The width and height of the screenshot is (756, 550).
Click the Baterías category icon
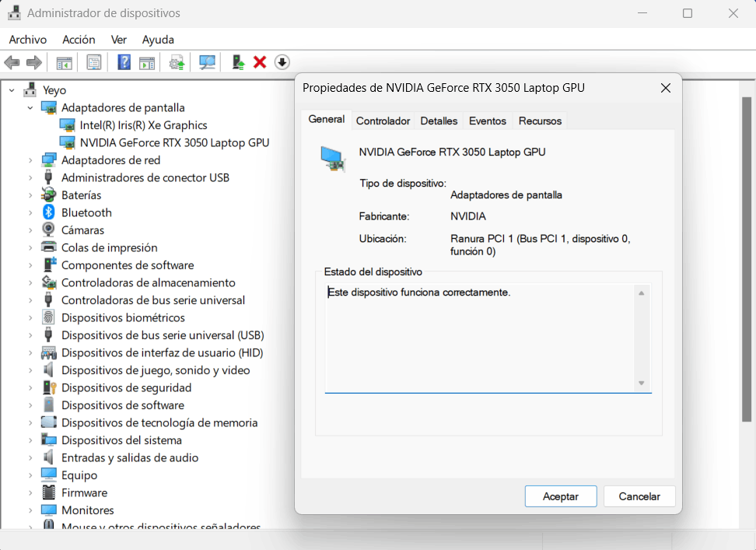pos(49,194)
